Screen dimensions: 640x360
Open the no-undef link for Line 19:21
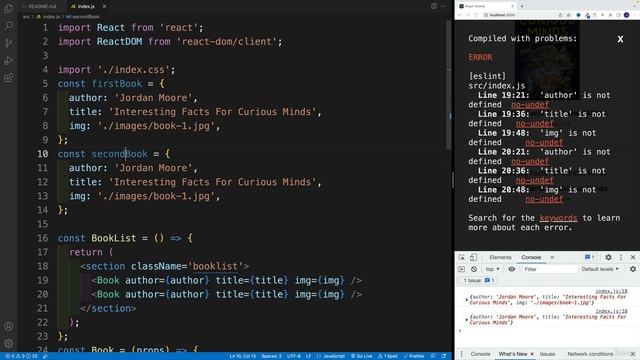(530, 105)
